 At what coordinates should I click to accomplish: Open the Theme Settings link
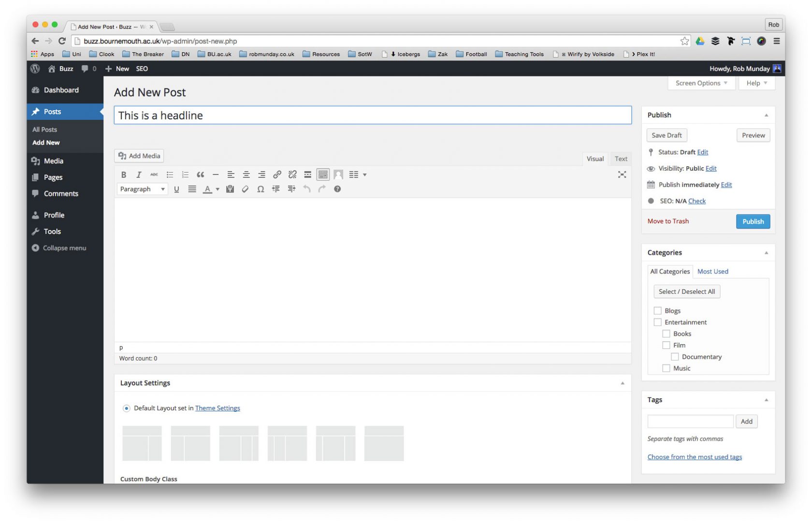pyautogui.click(x=217, y=408)
